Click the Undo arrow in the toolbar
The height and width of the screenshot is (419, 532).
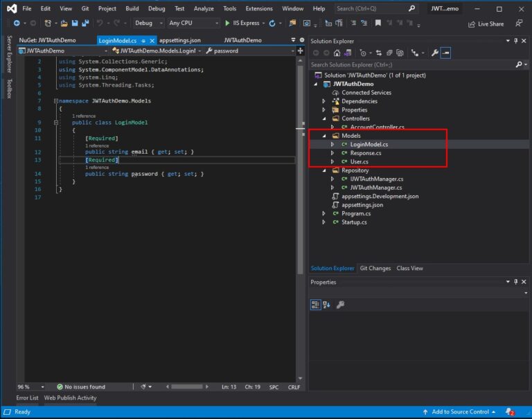[100, 23]
